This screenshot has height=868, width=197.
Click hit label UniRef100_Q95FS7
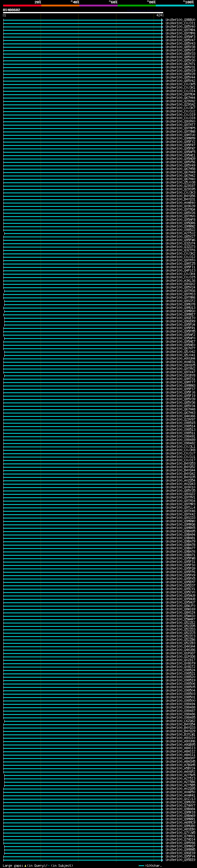(x=180, y=389)
